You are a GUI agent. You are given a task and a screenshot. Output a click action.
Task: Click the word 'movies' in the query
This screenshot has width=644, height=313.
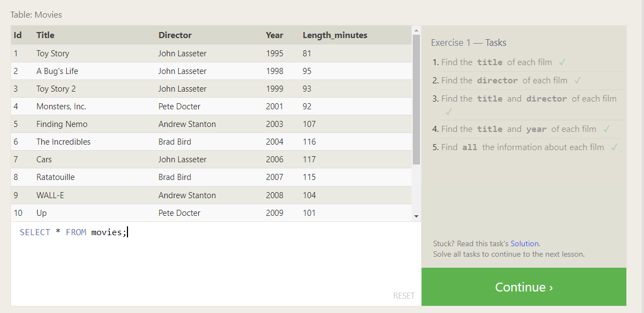coord(107,232)
